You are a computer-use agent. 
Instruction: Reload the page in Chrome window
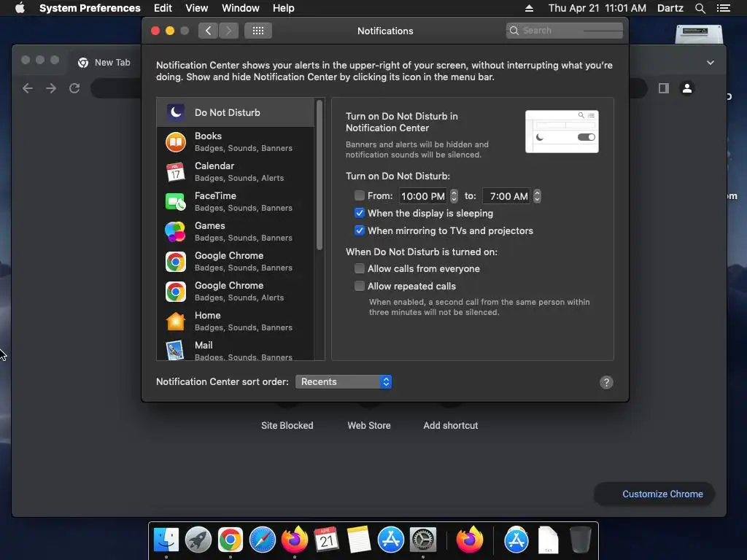click(74, 88)
